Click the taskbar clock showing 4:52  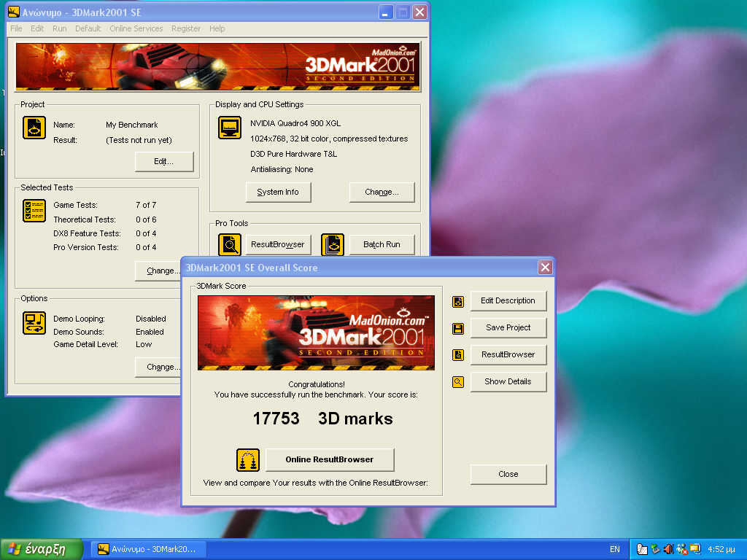(721, 550)
